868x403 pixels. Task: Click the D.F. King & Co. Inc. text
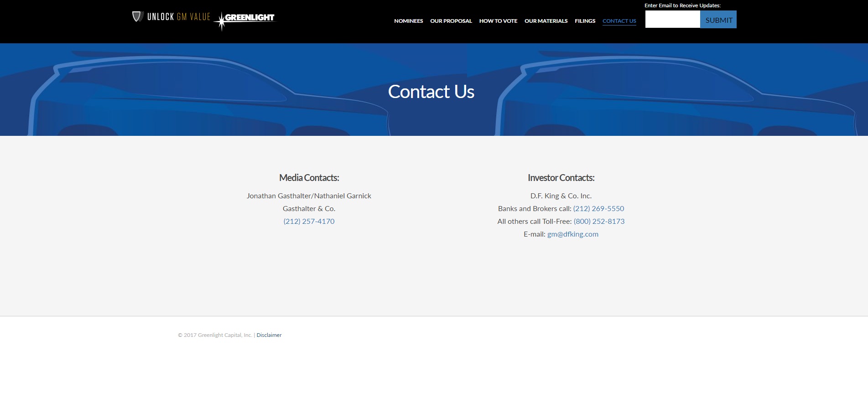[561, 196]
